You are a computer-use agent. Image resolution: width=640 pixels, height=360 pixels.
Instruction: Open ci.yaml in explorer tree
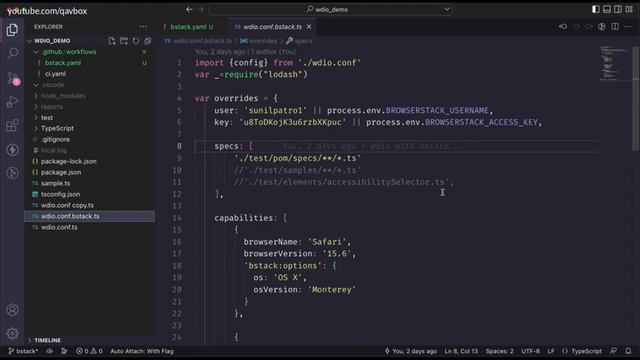56,74
